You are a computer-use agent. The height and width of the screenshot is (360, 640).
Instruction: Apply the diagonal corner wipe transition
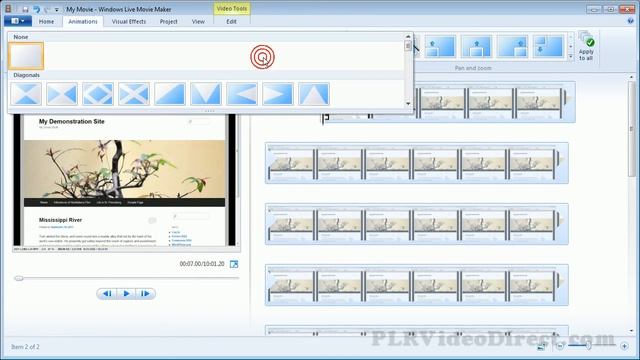click(x=170, y=94)
